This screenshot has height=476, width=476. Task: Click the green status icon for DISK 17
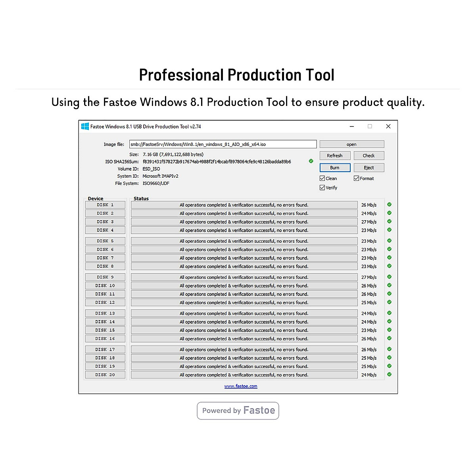(x=389, y=349)
